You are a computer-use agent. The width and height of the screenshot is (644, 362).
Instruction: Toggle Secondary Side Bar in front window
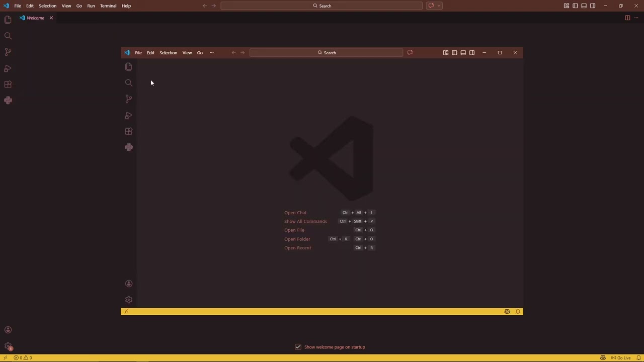[x=472, y=53]
